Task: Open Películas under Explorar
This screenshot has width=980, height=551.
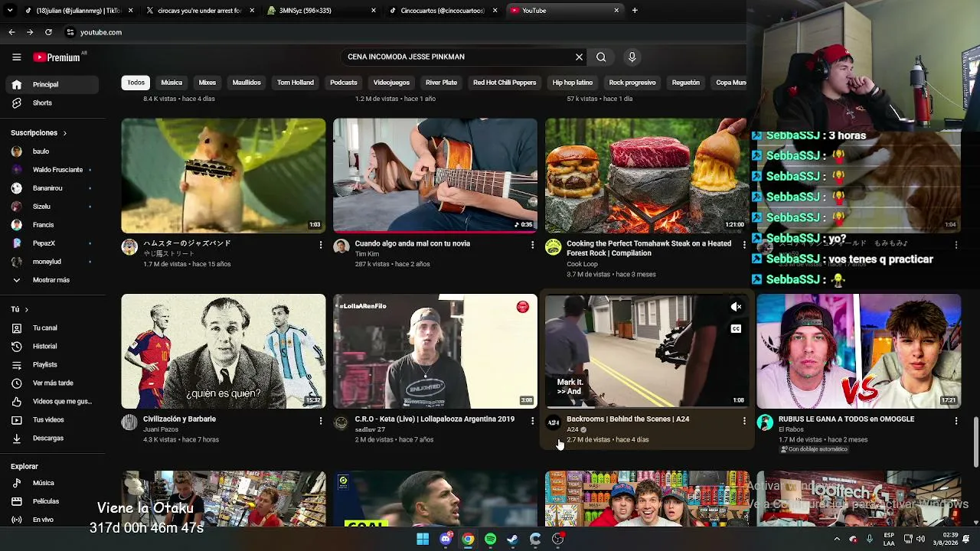Action: (52, 501)
